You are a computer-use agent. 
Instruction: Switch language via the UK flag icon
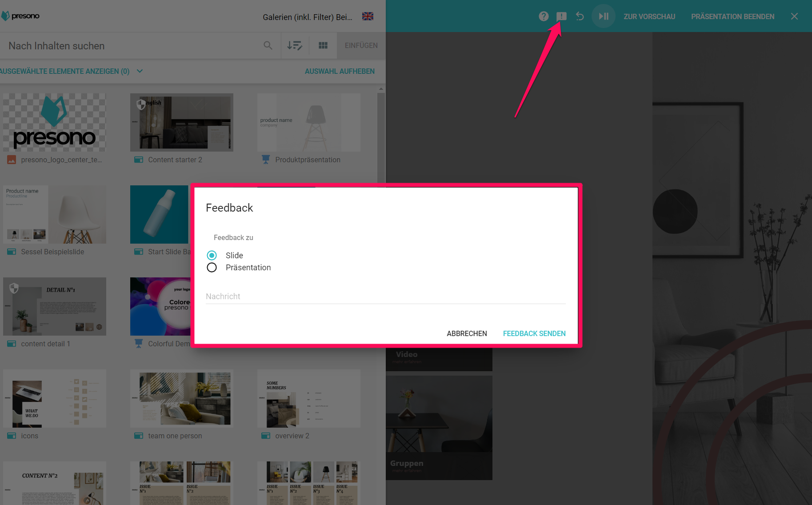(x=368, y=16)
